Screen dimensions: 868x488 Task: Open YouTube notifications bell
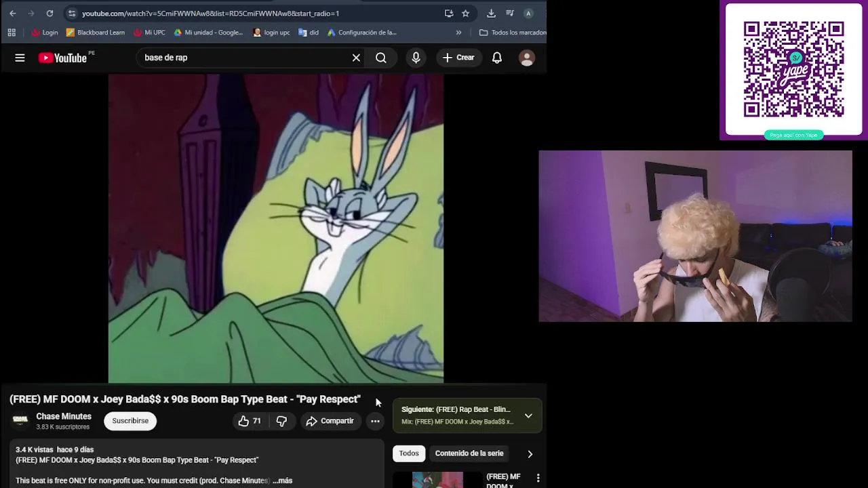click(x=497, y=58)
